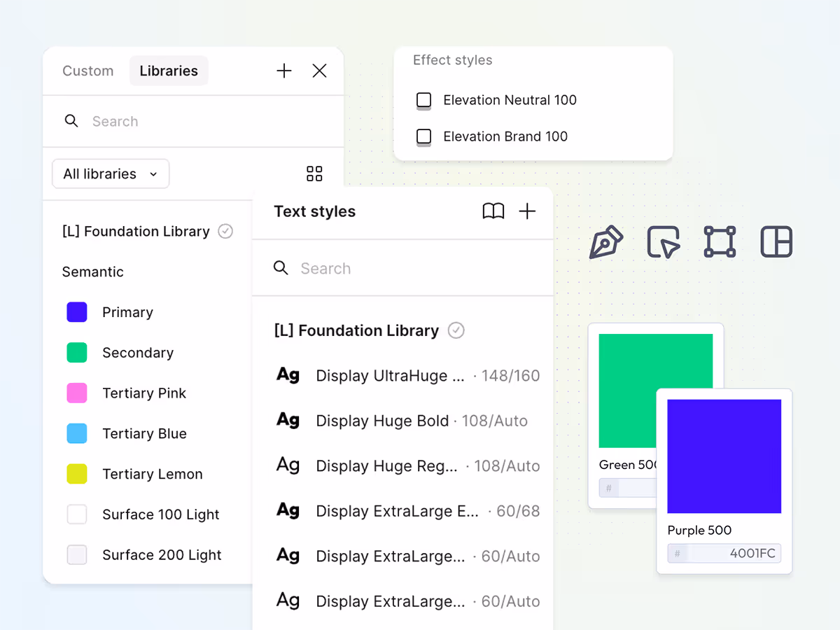Toggle Elevation Neutral 100 effect box

tap(424, 101)
